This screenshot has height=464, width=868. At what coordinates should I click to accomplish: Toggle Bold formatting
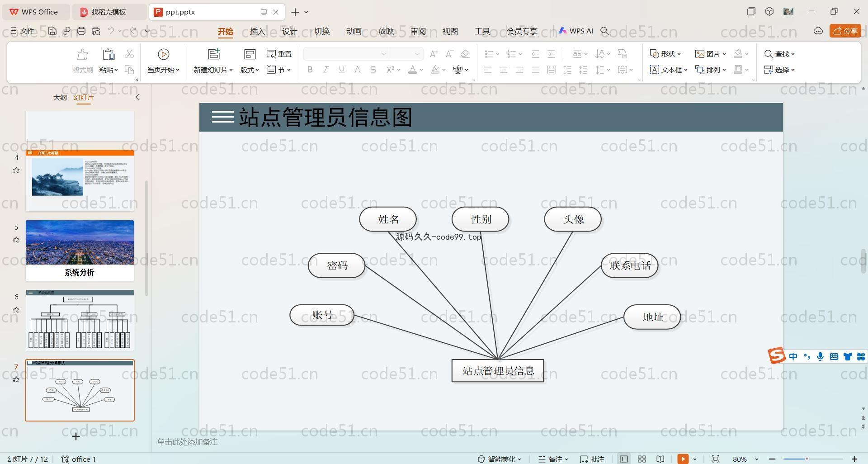point(310,70)
